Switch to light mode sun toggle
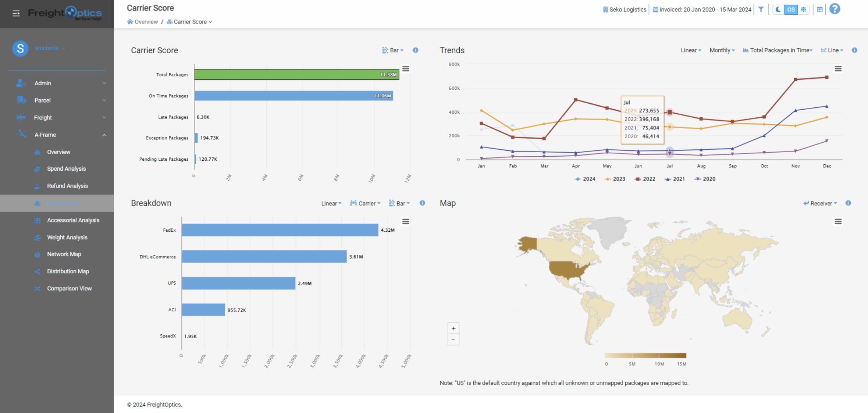The height and width of the screenshot is (413, 868). coord(804,10)
